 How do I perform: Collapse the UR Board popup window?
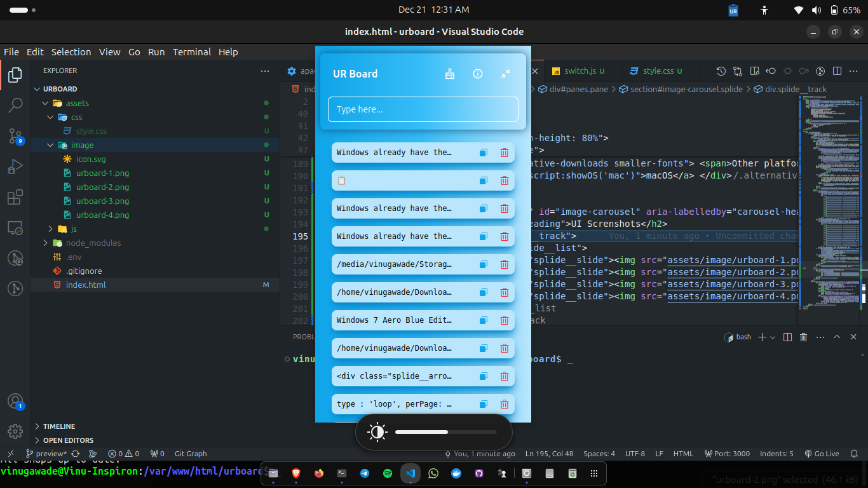pyautogui.click(x=506, y=74)
